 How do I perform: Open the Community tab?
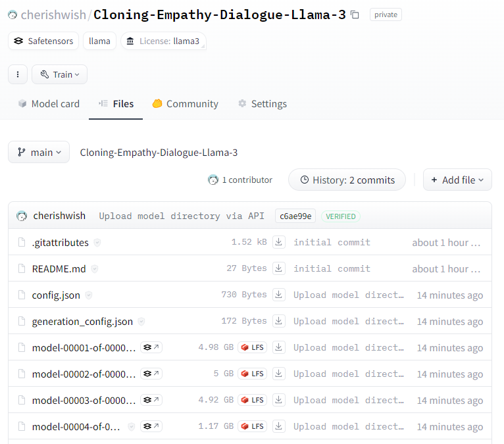(x=186, y=104)
